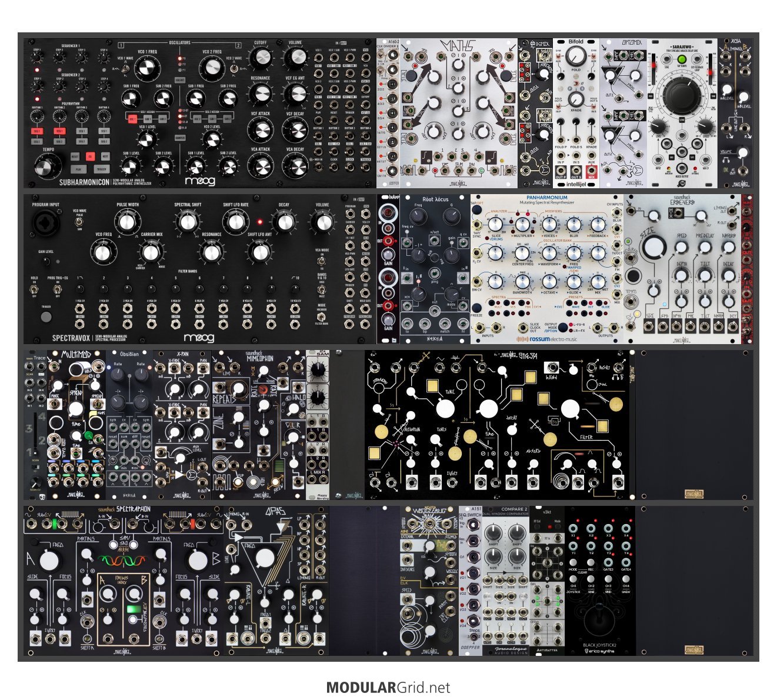Tap the green TAP TEMPO button on Sarajewo

click(682, 59)
